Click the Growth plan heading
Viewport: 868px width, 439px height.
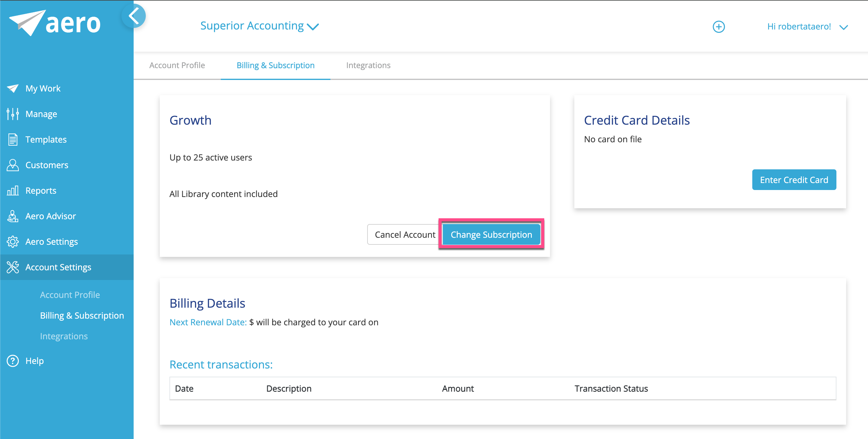tap(190, 120)
